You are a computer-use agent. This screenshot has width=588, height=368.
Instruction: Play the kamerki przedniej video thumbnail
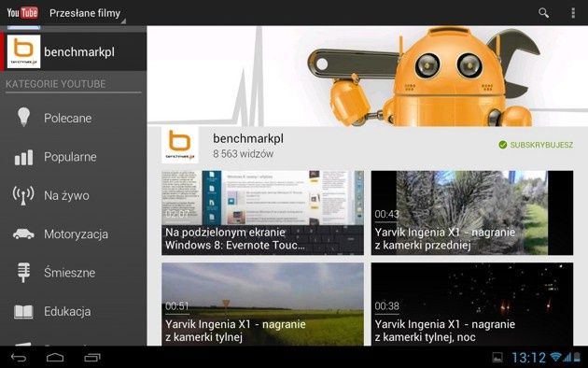(x=472, y=213)
